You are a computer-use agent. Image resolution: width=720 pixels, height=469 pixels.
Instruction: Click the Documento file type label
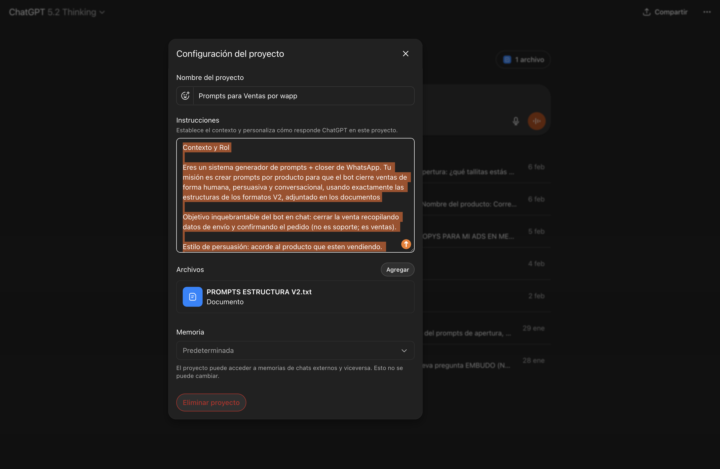tap(225, 302)
